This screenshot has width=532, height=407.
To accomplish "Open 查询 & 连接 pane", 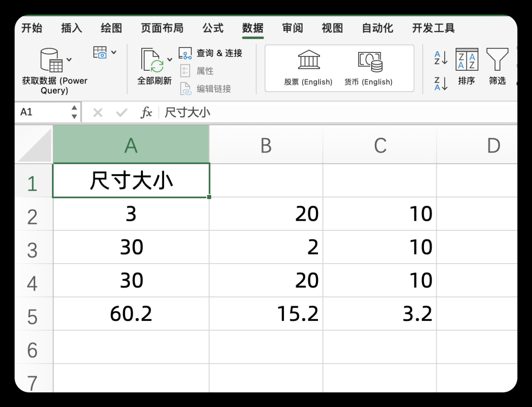I will click(x=211, y=53).
